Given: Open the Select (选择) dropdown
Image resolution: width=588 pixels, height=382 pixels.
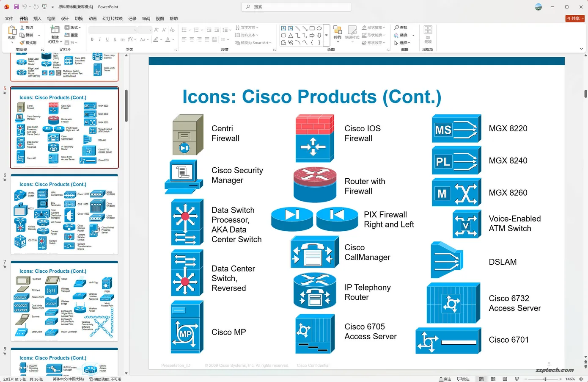Looking at the screenshot, I should point(402,43).
